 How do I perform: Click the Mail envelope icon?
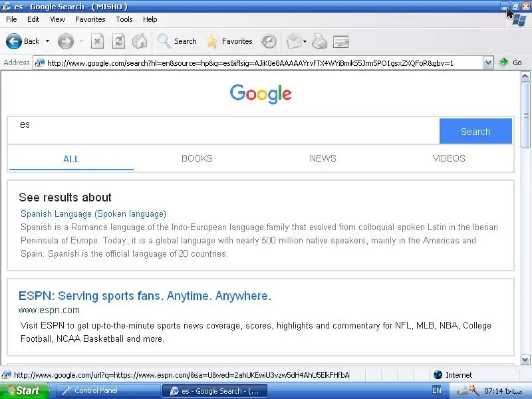pyautogui.click(x=293, y=42)
